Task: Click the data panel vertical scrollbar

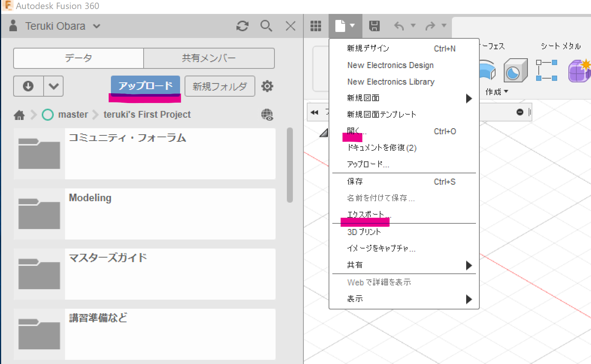Action: (289, 165)
